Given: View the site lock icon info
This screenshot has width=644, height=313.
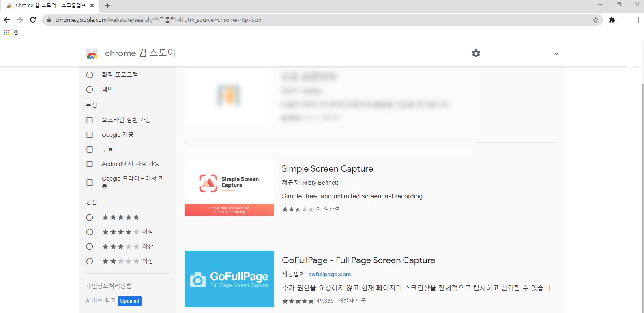Looking at the screenshot, I should 49,20.
